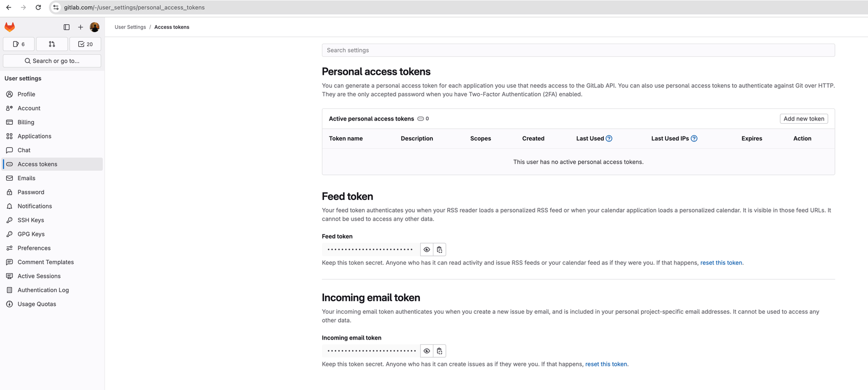Reveal the feed token with eye icon
This screenshot has height=390, width=868.
(427, 249)
